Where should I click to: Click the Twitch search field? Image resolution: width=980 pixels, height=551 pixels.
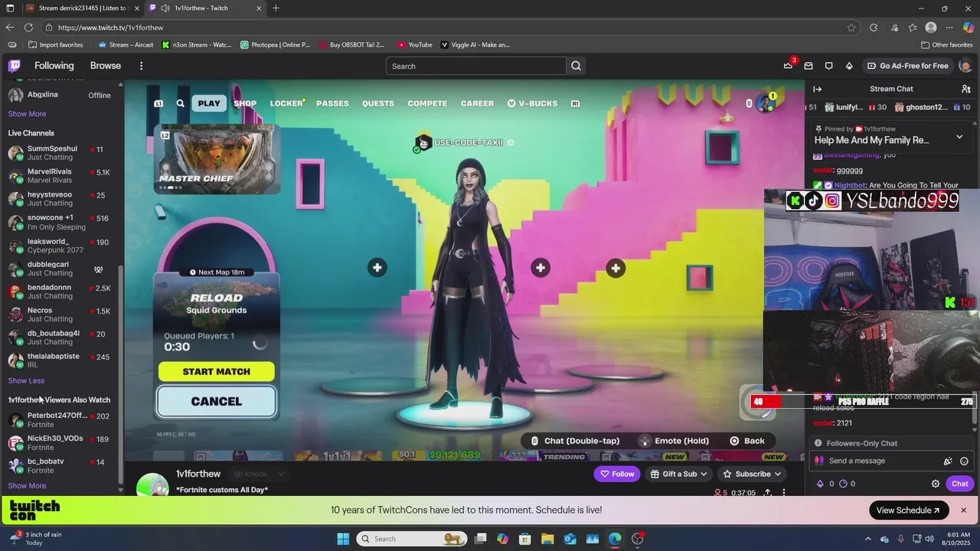coord(475,66)
